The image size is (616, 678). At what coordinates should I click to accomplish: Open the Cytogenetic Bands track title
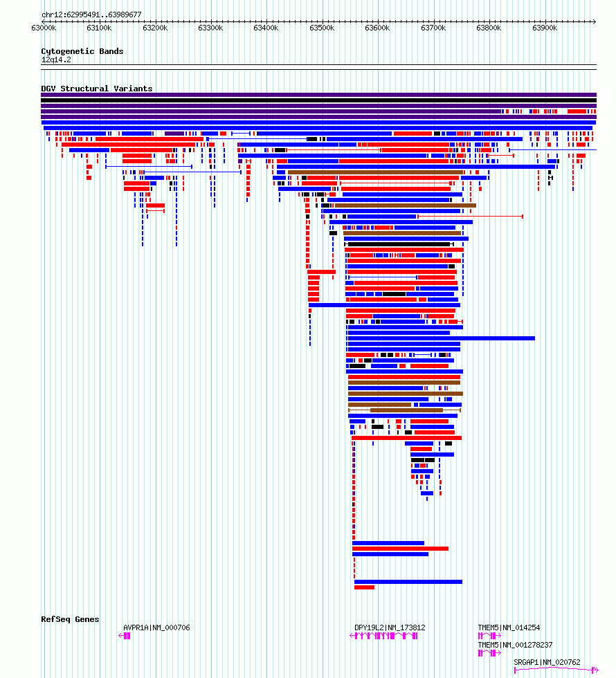click(82, 51)
